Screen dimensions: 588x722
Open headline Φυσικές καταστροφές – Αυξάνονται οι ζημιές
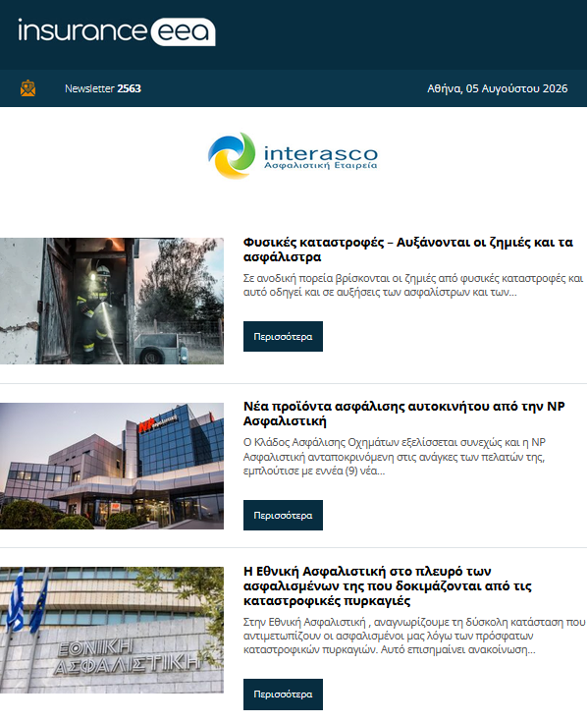coord(408,250)
